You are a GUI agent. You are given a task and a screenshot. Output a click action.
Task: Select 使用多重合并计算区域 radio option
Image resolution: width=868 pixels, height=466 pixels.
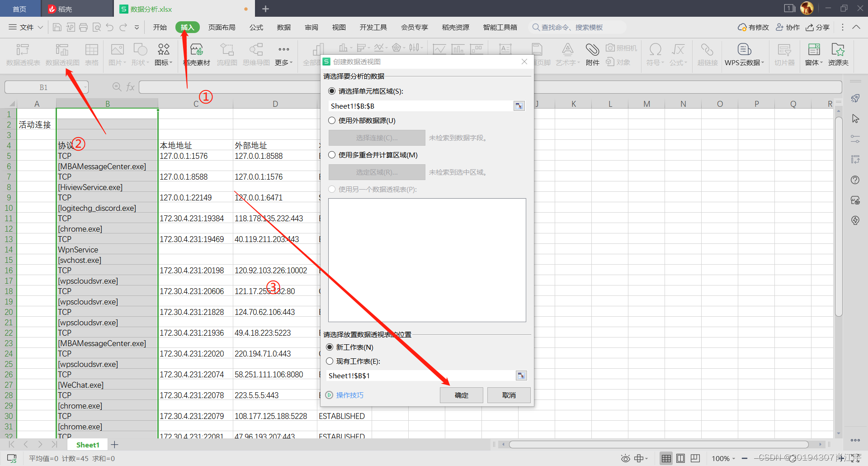pyautogui.click(x=332, y=155)
